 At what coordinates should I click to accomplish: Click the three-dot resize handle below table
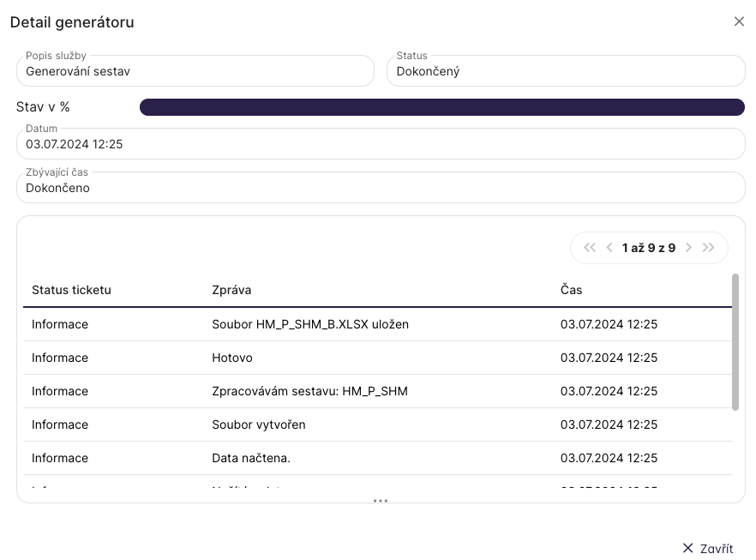click(381, 501)
